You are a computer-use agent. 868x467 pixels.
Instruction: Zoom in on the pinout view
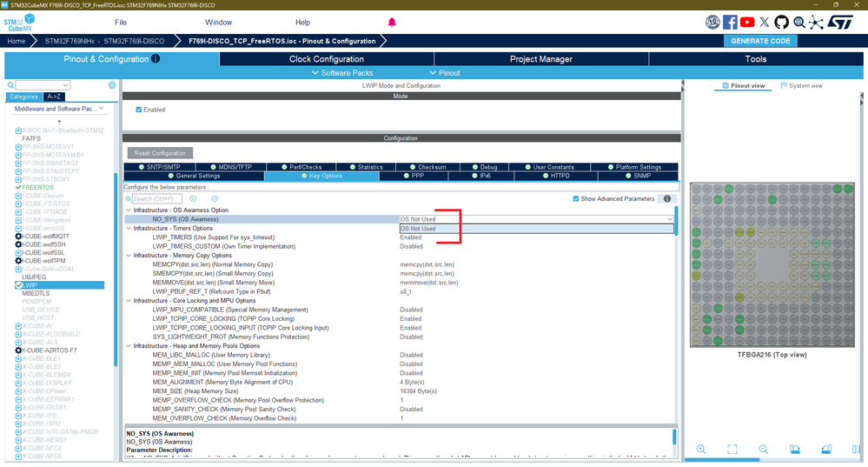[x=701, y=450]
